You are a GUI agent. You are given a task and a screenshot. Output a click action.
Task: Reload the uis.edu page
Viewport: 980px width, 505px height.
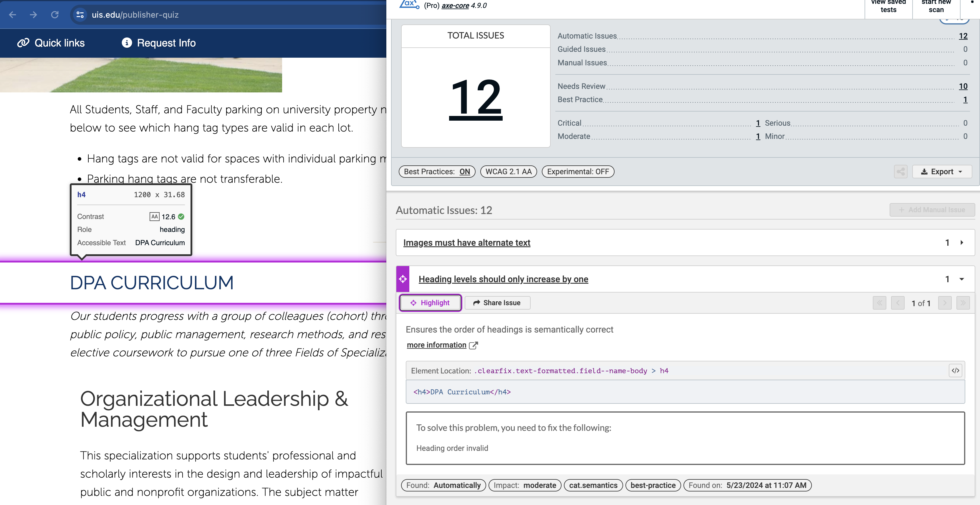55,15
